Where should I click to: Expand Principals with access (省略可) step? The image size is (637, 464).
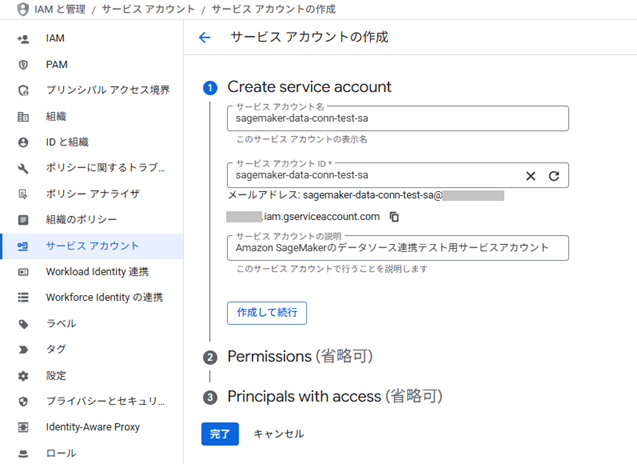tap(335, 396)
